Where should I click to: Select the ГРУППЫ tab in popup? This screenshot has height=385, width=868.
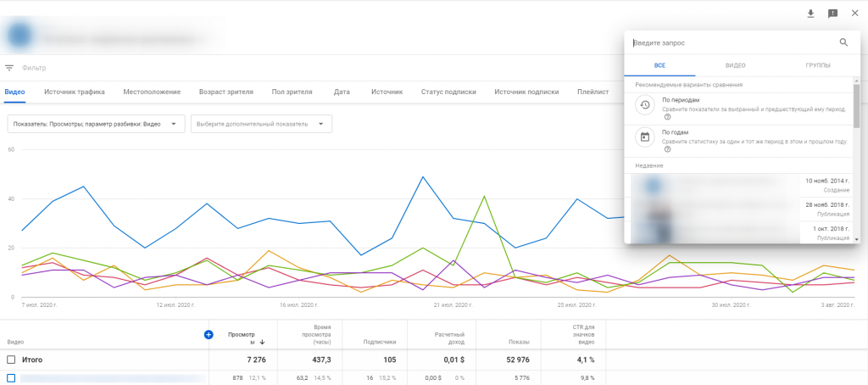coord(817,65)
